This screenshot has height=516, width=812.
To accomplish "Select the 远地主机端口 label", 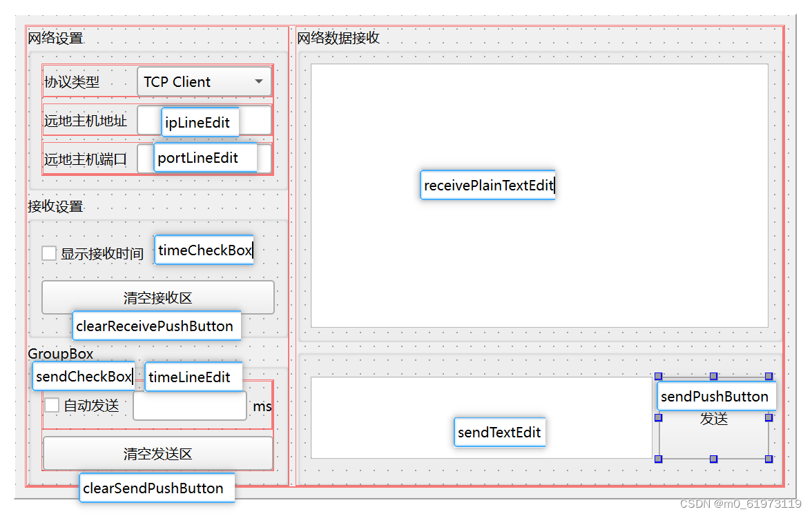I will 86,159.
